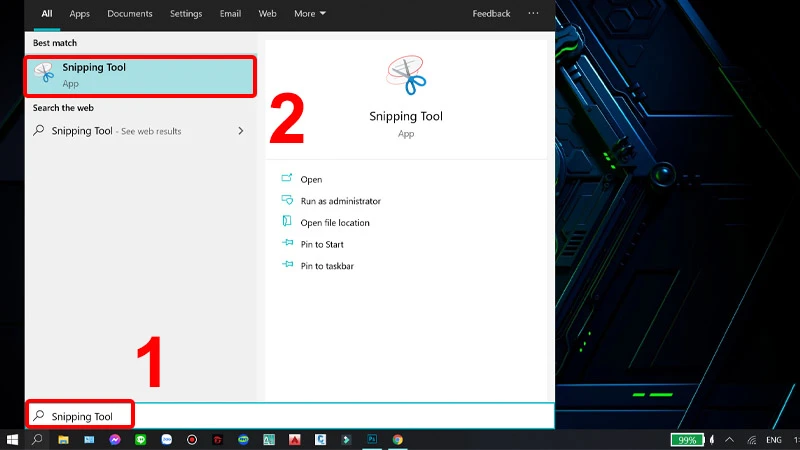Open Snipping Tool from Best match result
This screenshot has width=800, height=450.
coord(140,75)
